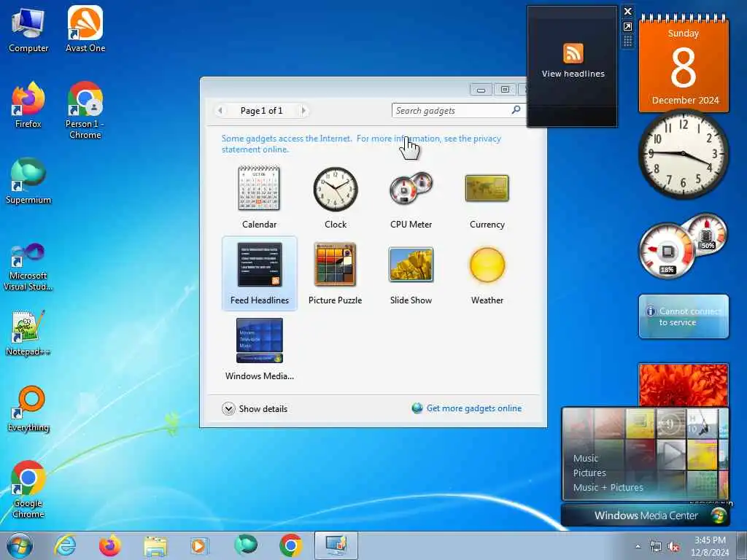Open Get more gadgets online link
Image resolution: width=747 pixels, height=560 pixels.
click(468, 408)
